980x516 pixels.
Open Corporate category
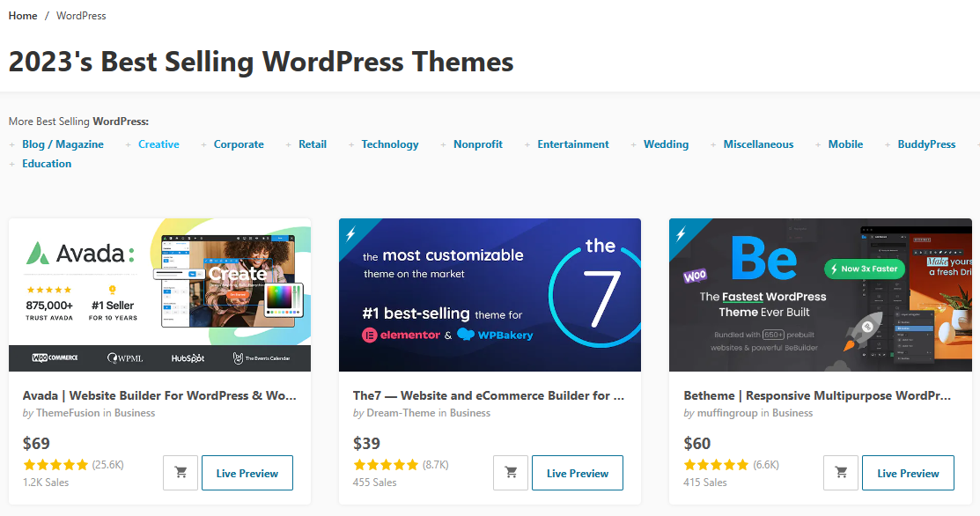click(x=239, y=144)
